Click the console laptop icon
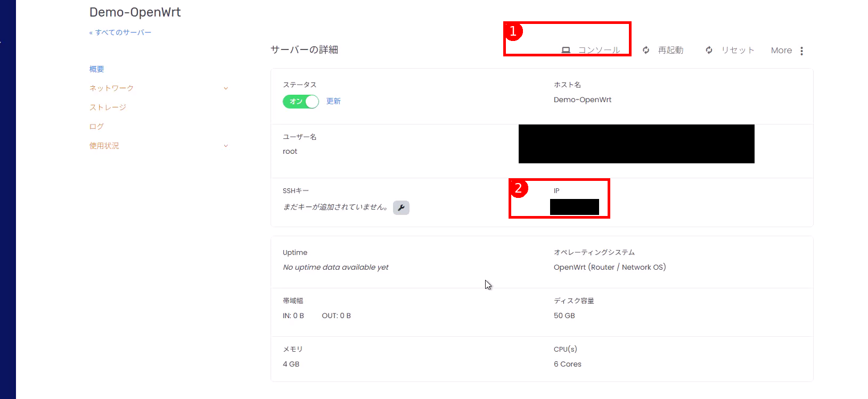 (x=566, y=50)
